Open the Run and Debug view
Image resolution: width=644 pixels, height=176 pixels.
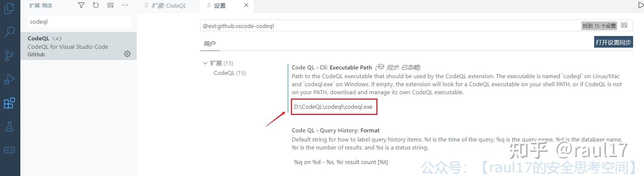pos(9,79)
